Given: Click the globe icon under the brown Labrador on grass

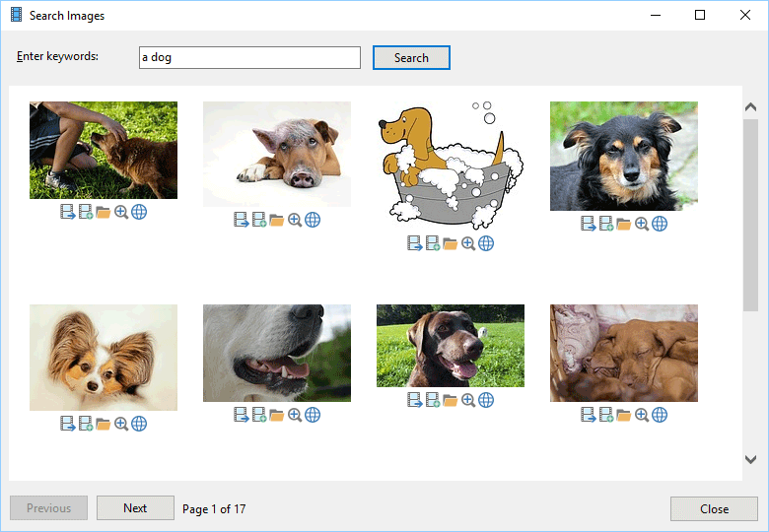Looking at the screenshot, I should coord(486,400).
